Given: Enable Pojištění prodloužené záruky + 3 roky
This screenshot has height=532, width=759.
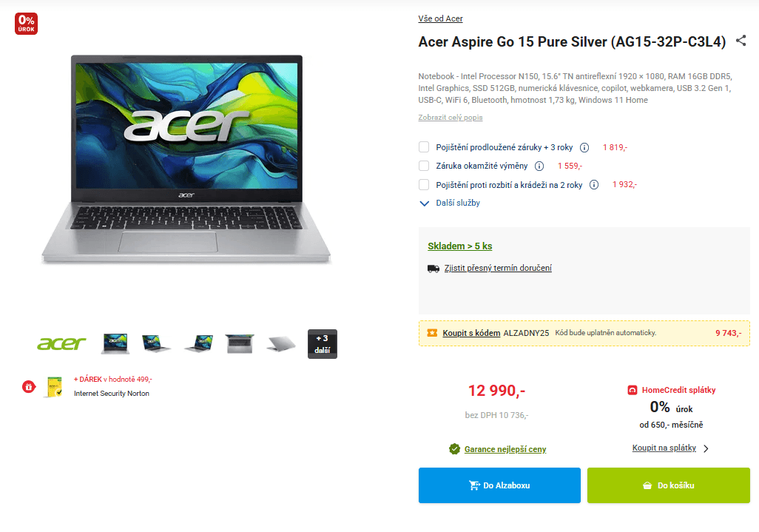Looking at the screenshot, I should point(424,147).
